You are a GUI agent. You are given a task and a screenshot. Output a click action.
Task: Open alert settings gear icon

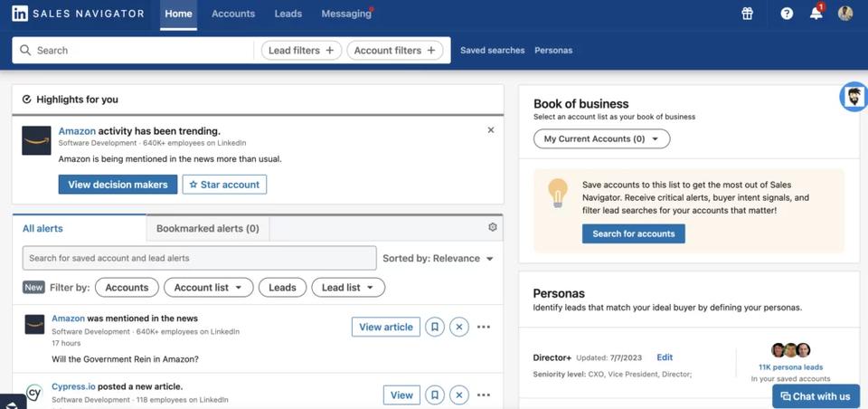click(x=493, y=227)
